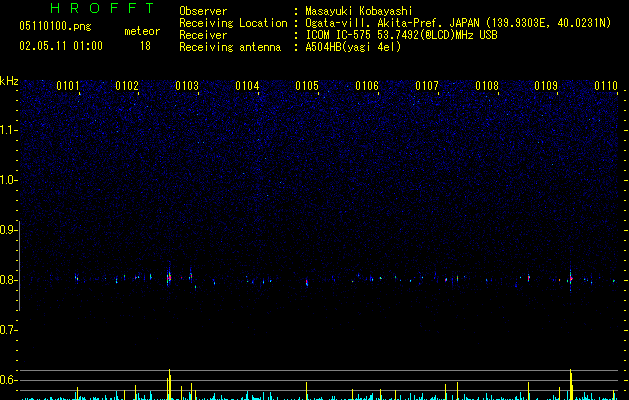The width and height of the screenshot is (629, 400).
Task: Select the file name 05110100.png
Action: pyautogui.click(x=55, y=26)
